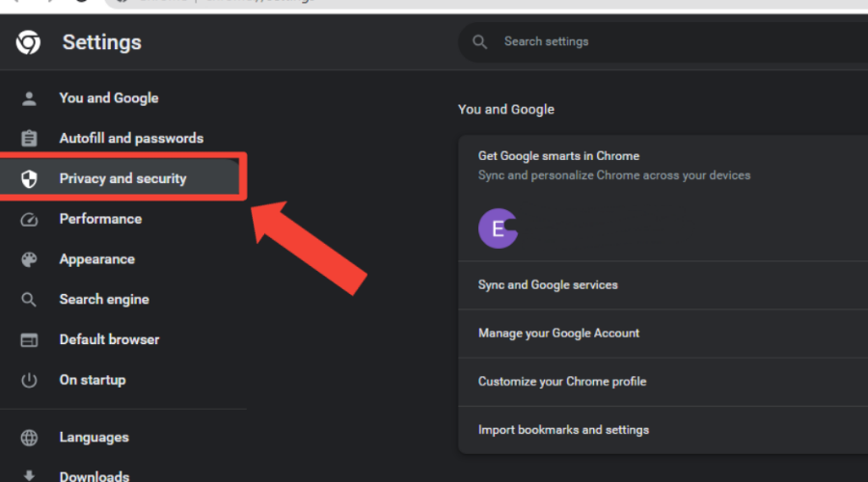Select Autofill and passwords in sidebar
Viewport: 868px width, 482px height.
pyautogui.click(x=131, y=139)
